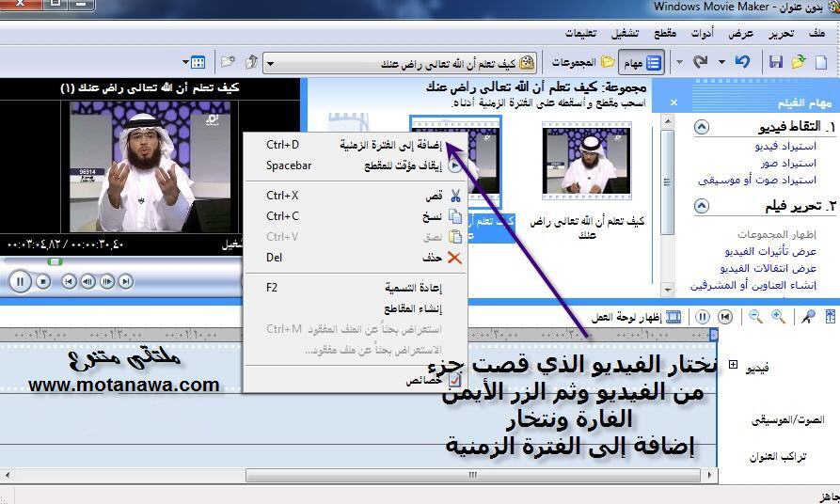This screenshot has width=840, height=504.
Task: Collapse the التقاط فيديو section
Action: coord(702,127)
